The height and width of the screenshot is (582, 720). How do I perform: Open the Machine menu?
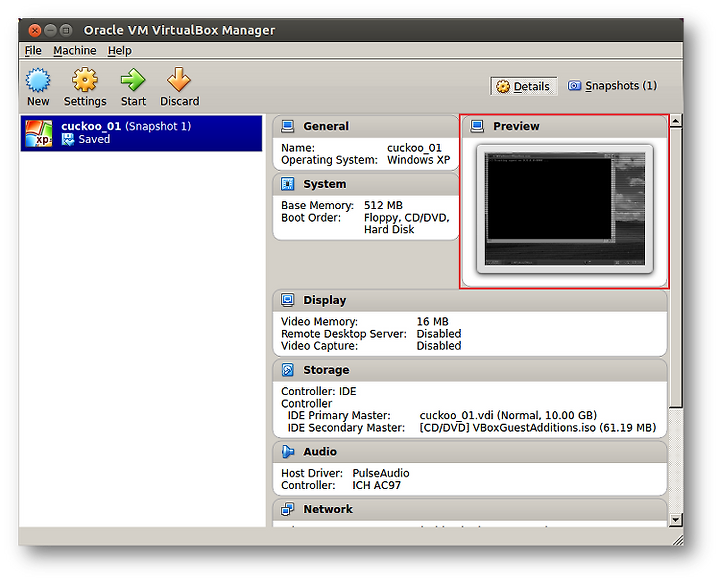click(75, 51)
